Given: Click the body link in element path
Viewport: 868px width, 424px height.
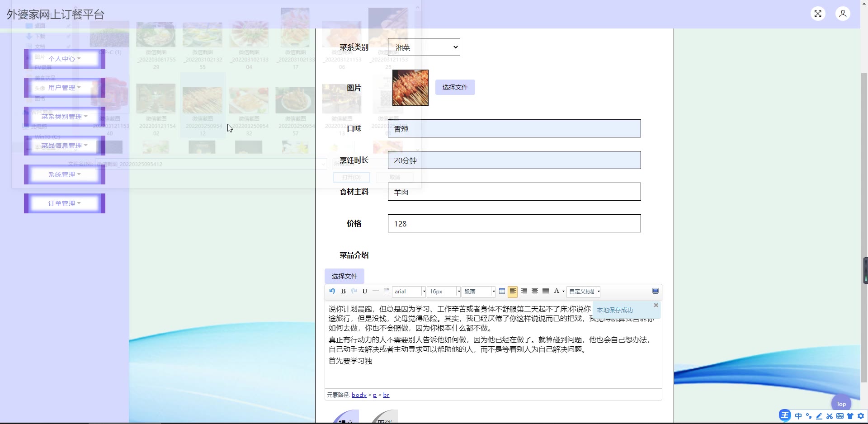Looking at the screenshot, I should click(359, 395).
